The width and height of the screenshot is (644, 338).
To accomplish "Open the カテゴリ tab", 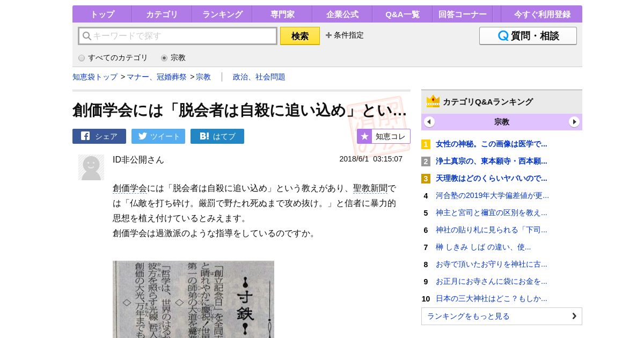I will 162,14.
